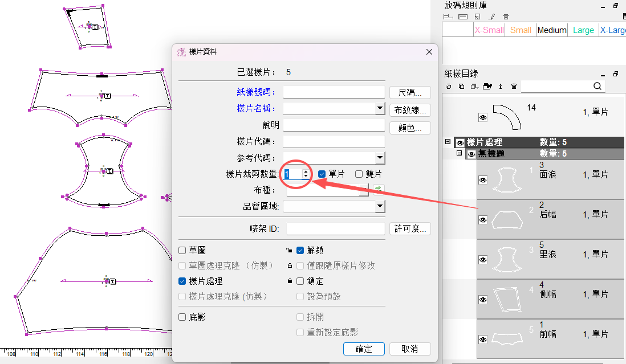This screenshot has width=626, height=364.
Task: Select the Medium size column
Action: tap(552, 30)
